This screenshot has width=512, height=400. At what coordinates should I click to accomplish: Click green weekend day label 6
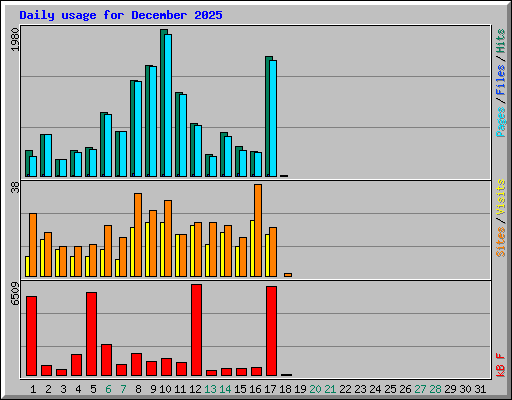point(108,389)
